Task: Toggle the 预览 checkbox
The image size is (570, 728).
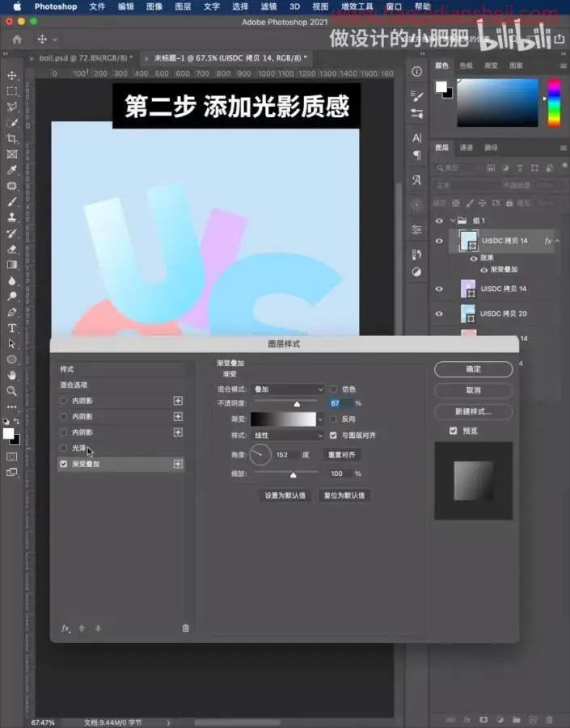Action: click(454, 431)
